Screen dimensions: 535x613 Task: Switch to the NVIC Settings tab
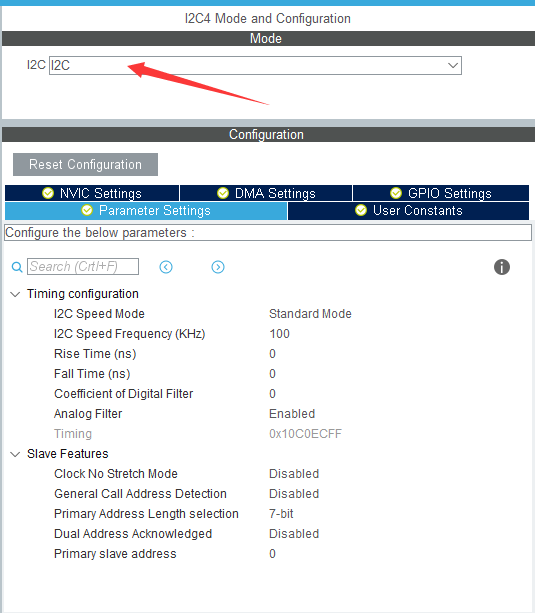(92, 193)
